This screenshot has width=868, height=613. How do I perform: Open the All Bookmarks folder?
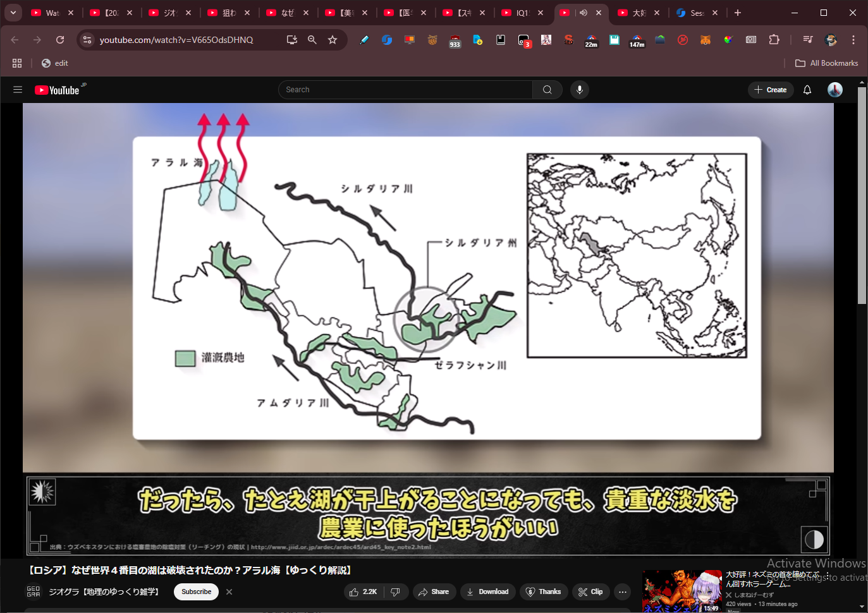click(827, 63)
